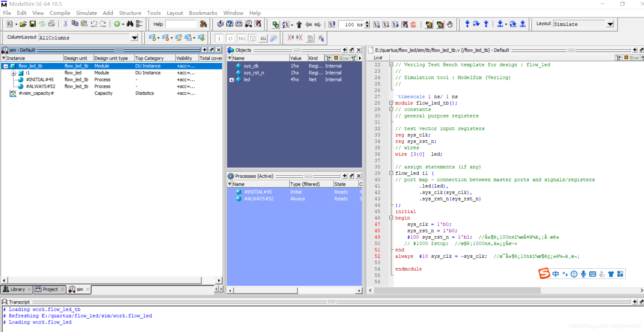Click the Restart simulation icon
This screenshot has height=332, width=644.
click(332, 24)
